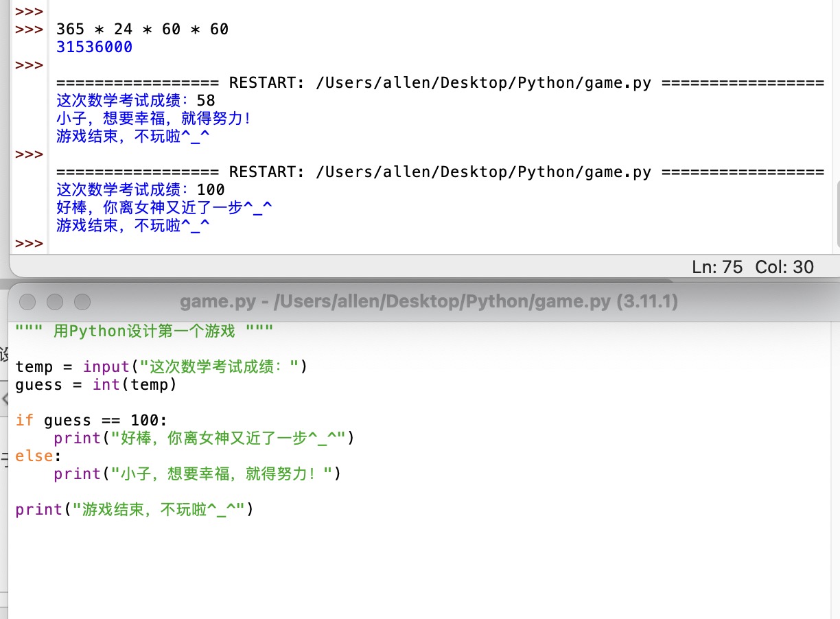Click the guess = int(temp) line
840x619 pixels.
coord(96,385)
